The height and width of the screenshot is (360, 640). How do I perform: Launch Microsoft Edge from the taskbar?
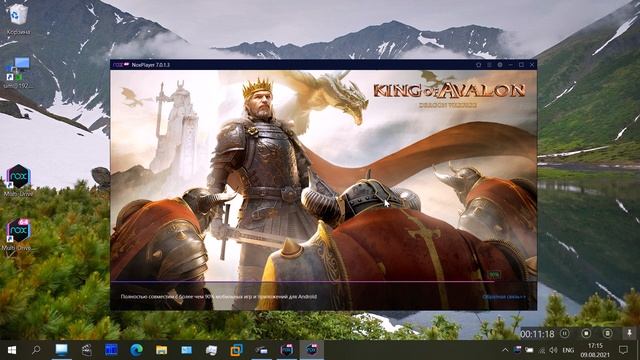[x=136, y=350]
